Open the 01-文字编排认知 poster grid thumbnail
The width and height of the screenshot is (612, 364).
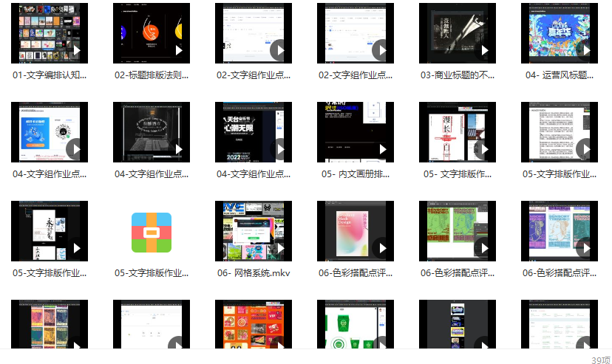(x=50, y=33)
